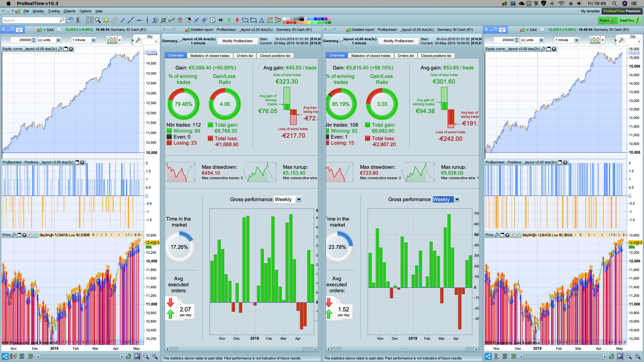Click the DealThru button

pyautogui.click(x=629, y=20)
